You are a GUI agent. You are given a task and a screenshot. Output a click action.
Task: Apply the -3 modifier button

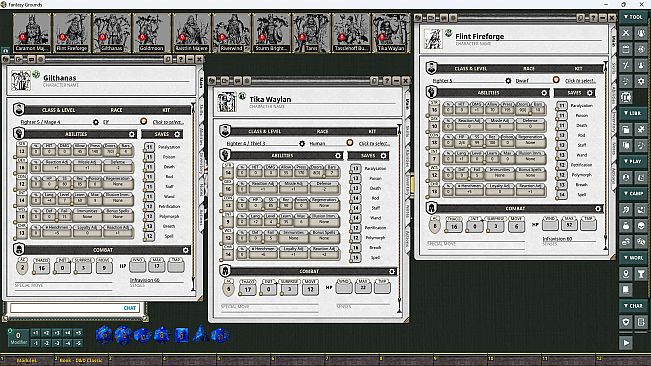[x=56, y=343]
